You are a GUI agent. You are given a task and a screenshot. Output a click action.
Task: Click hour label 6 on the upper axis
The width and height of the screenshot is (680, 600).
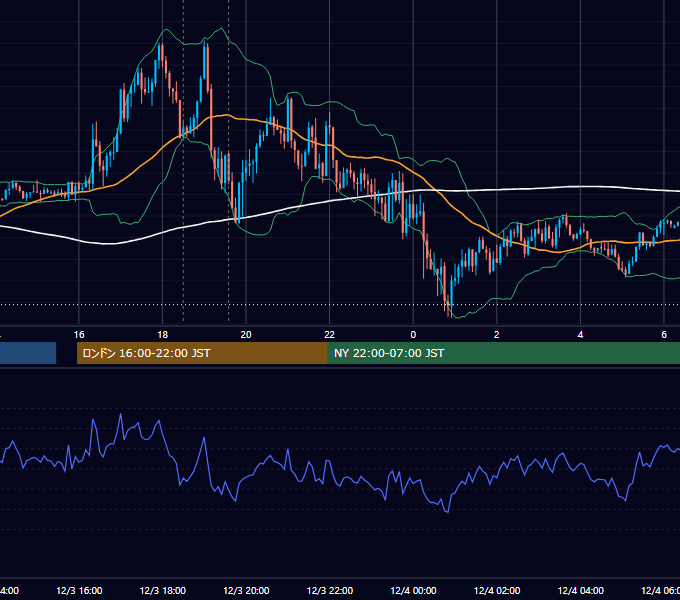(x=664, y=335)
